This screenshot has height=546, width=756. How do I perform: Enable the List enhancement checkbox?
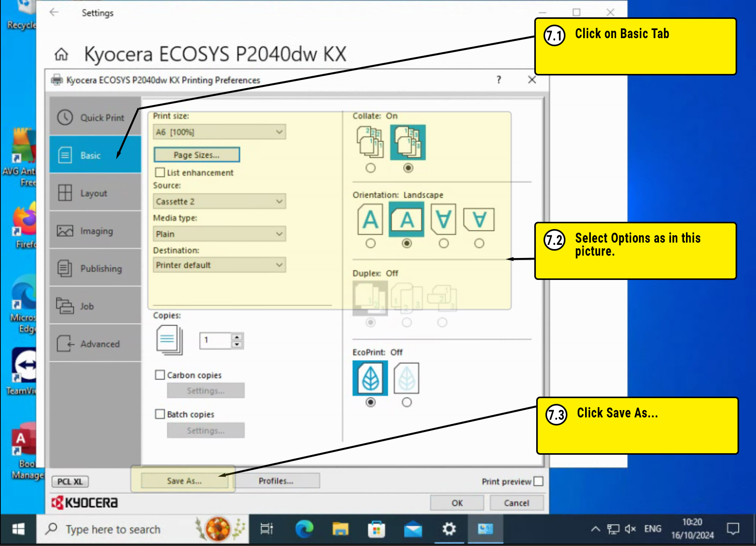point(160,173)
